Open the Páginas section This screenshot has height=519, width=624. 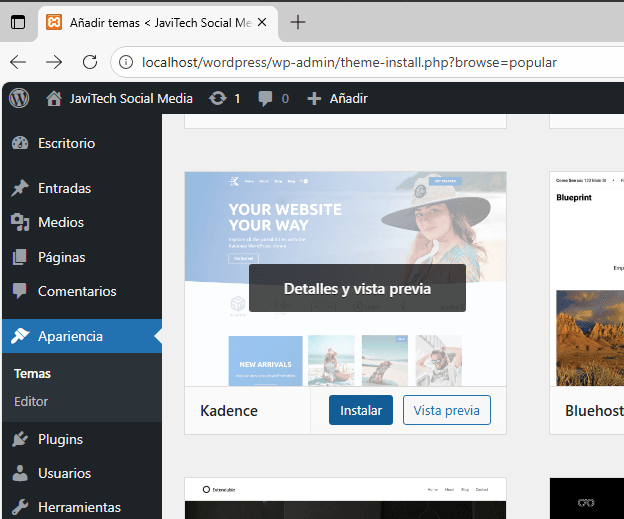point(61,257)
